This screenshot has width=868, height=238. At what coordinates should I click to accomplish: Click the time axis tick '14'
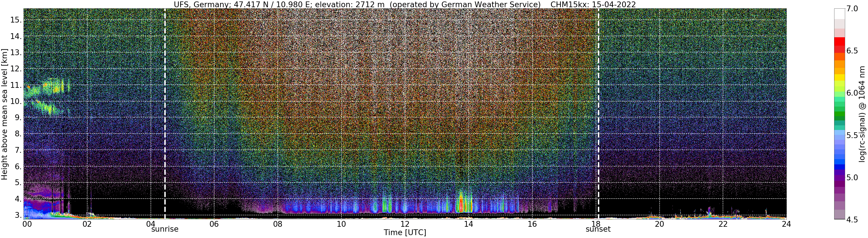468,224
